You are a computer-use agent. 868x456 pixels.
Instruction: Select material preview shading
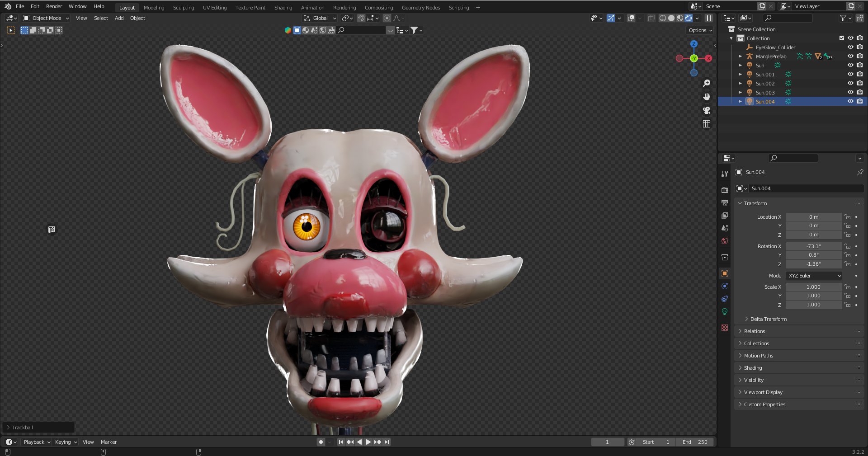click(680, 18)
